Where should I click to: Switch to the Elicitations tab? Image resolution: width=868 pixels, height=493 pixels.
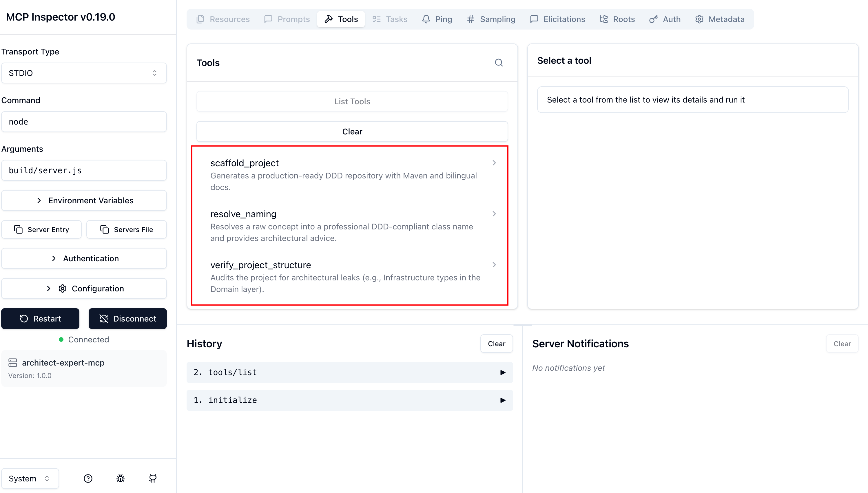(x=557, y=19)
